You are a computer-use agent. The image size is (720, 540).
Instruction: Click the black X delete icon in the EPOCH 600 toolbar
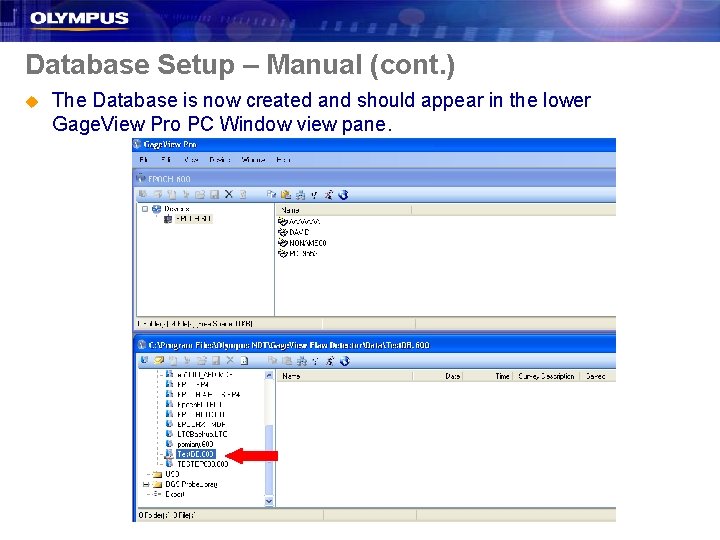[x=229, y=194]
